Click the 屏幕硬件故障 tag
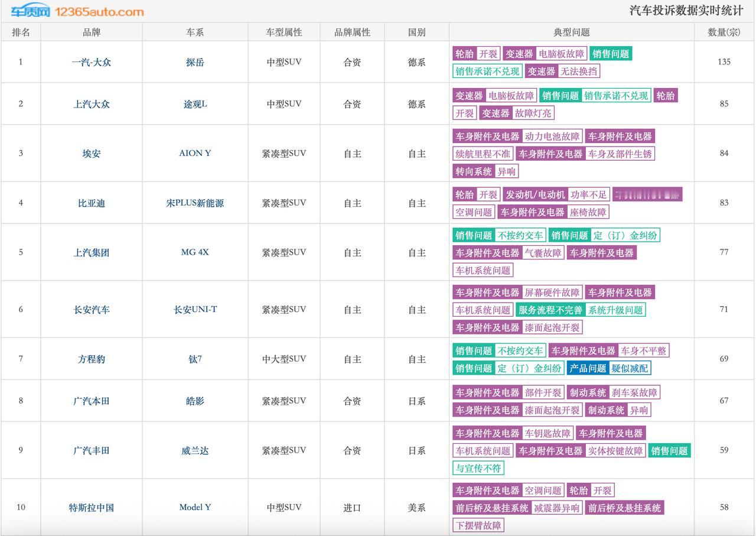Image resolution: width=756 pixels, height=536 pixels. pyautogui.click(x=552, y=293)
